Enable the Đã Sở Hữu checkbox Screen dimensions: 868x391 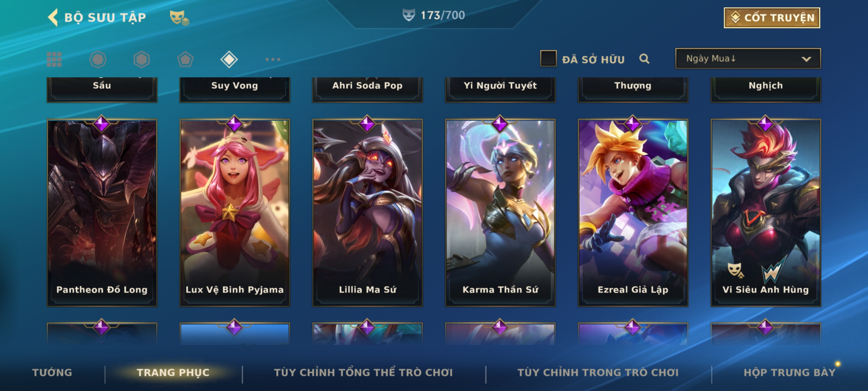tap(548, 59)
